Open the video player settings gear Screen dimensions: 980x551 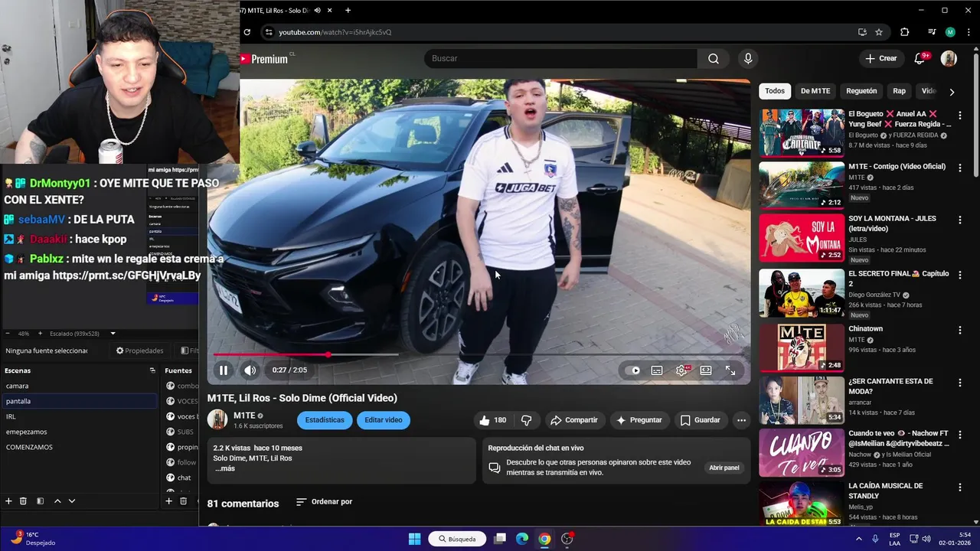point(681,370)
